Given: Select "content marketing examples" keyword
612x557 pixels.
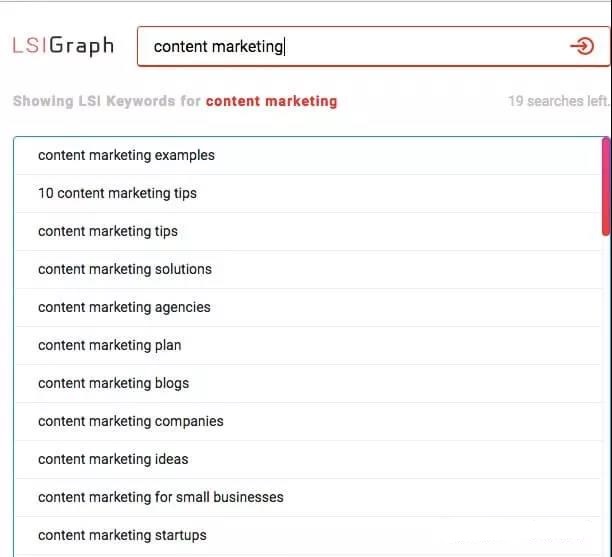Looking at the screenshot, I should coord(126,155).
